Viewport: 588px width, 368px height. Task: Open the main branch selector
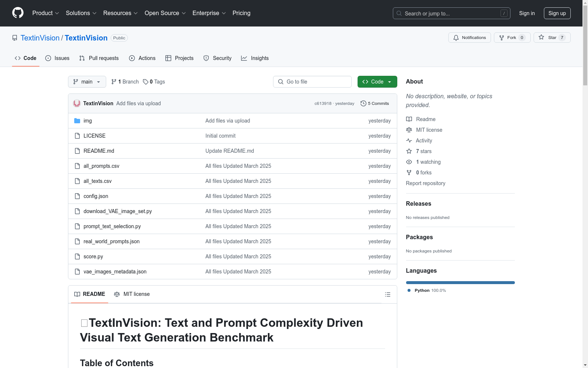coord(87,82)
